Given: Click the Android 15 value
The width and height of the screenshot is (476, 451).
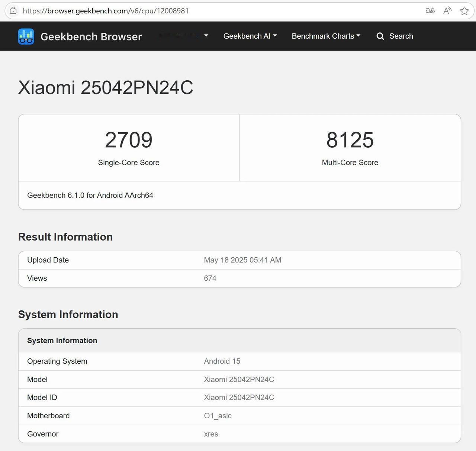Looking at the screenshot, I should pyautogui.click(x=222, y=361).
